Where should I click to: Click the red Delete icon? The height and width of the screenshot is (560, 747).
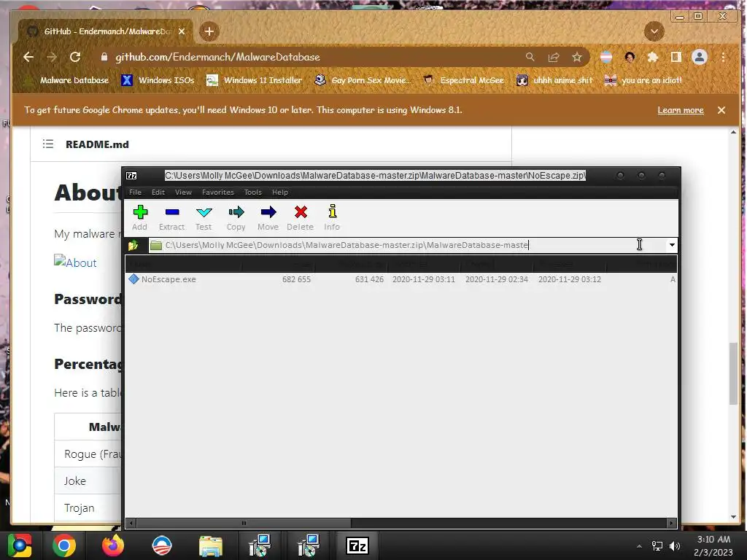(x=301, y=212)
